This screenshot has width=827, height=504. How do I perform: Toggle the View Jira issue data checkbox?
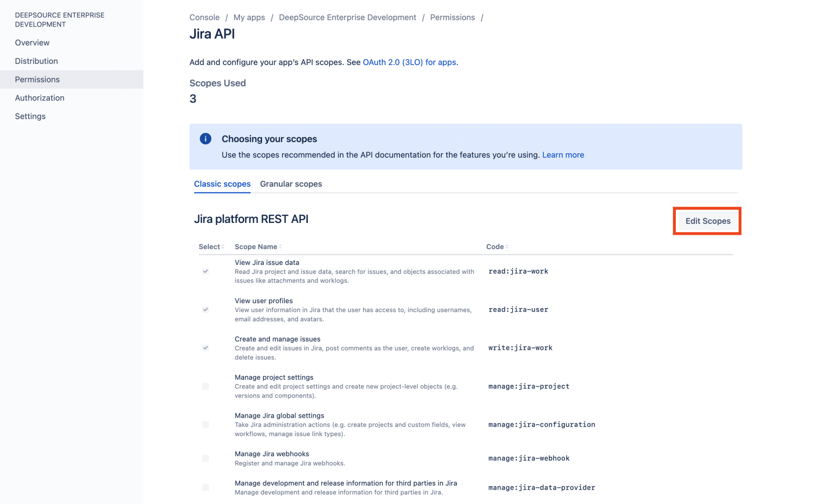click(205, 271)
